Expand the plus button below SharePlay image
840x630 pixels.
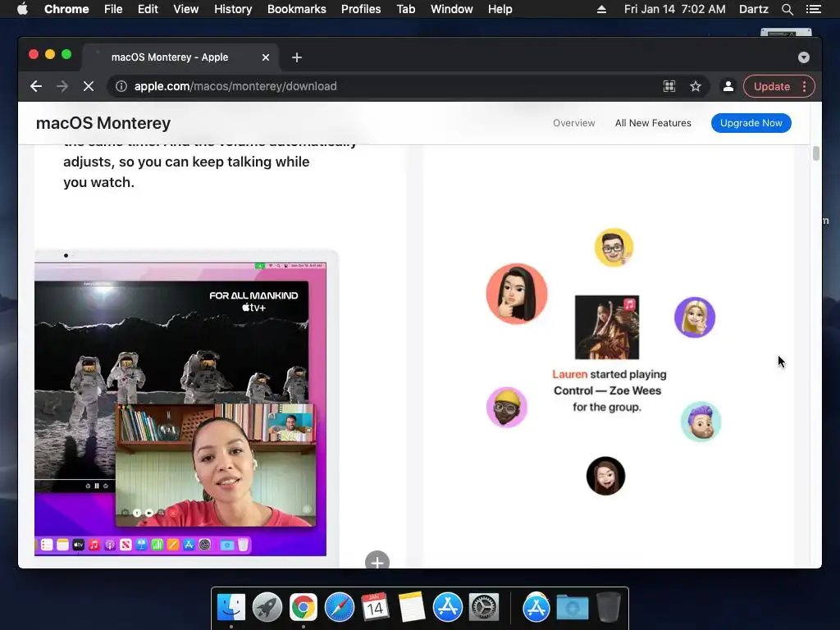pos(377,561)
